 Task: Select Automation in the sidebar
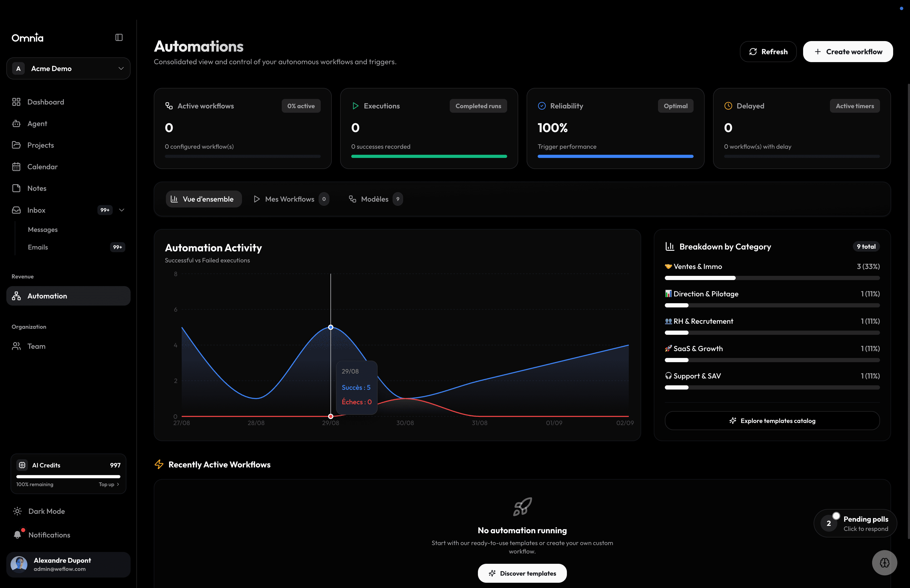tap(68, 296)
